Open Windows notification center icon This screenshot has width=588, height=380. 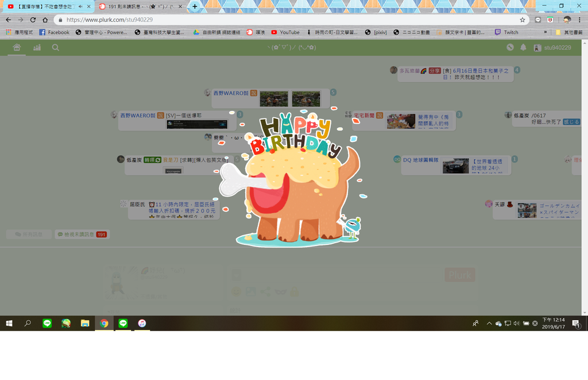click(577, 324)
